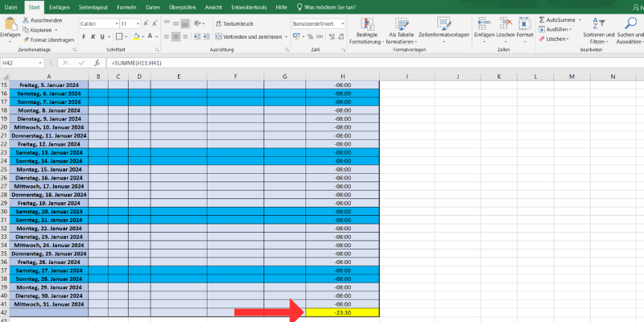Click the Ausschneiden scissors icon

pyautogui.click(x=27, y=21)
